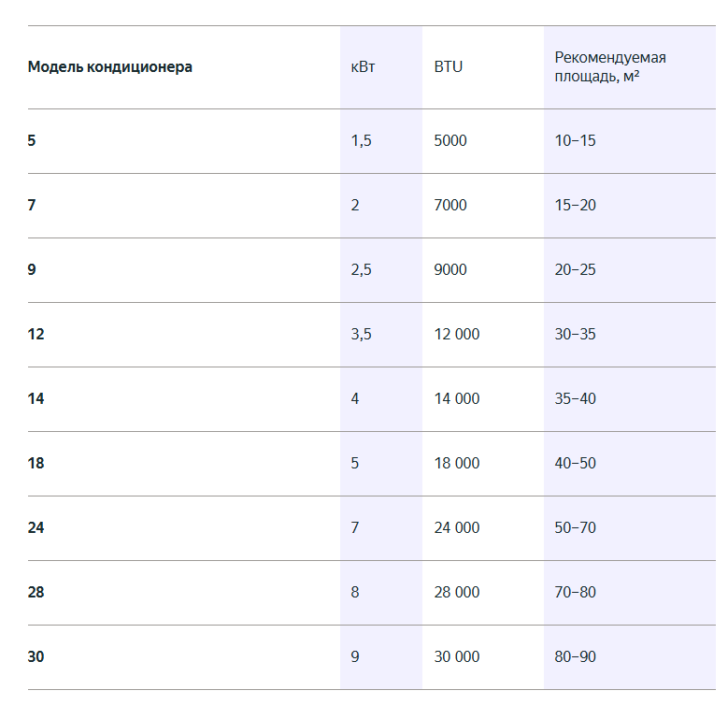Viewport: 728px width, 705px height.
Task: Click the "Модель кондиционера" column header
Action: (110, 67)
